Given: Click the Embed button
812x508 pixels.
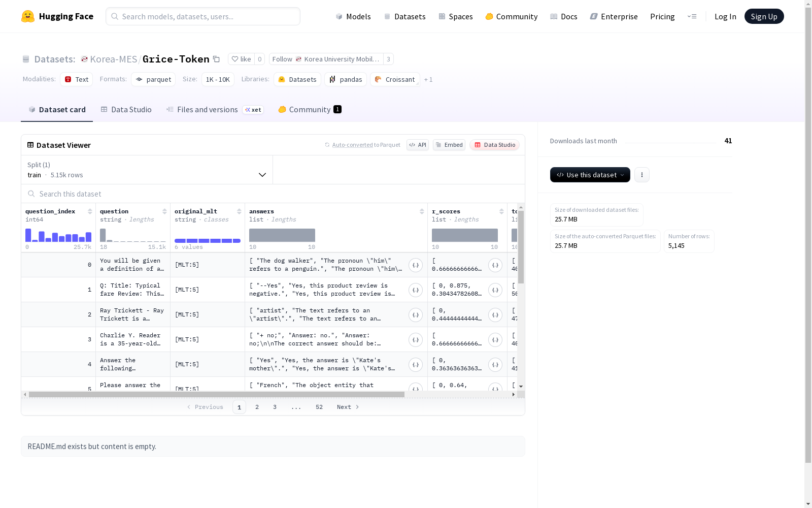Looking at the screenshot, I should click(x=449, y=145).
